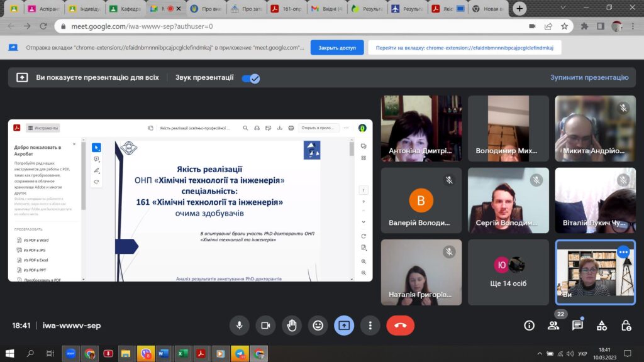
Task: Turn off the camera
Action: pos(265,325)
